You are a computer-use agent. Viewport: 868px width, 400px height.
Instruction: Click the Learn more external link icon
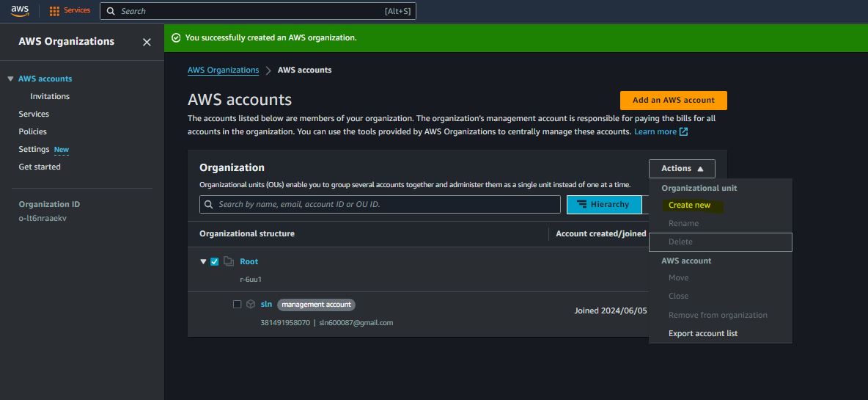click(x=683, y=132)
